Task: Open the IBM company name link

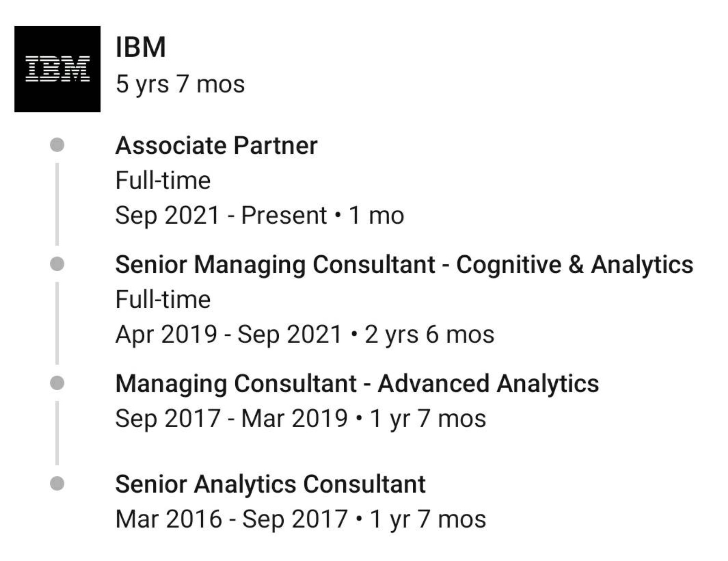Action: click(141, 47)
